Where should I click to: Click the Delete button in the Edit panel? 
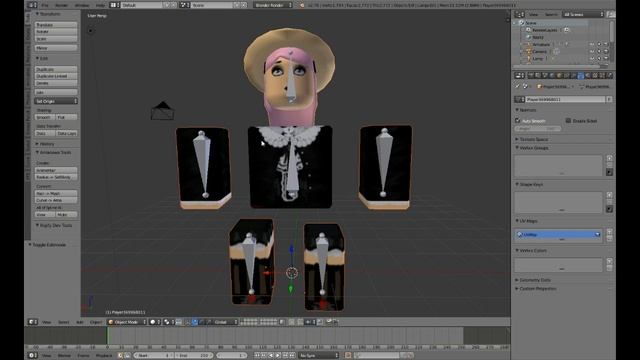(x=56, y=83)
